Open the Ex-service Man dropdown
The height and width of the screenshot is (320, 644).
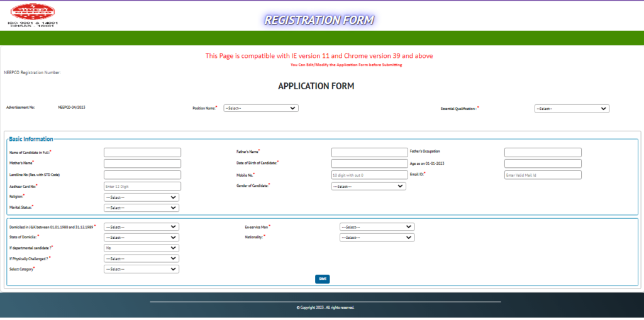click(377, 227)
